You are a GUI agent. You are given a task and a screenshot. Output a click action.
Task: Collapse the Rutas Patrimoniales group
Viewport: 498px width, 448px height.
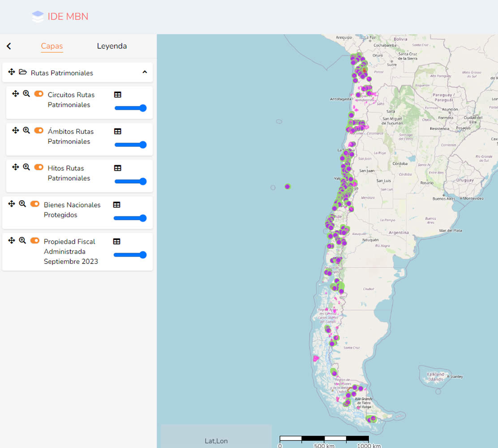coord(145,72)
